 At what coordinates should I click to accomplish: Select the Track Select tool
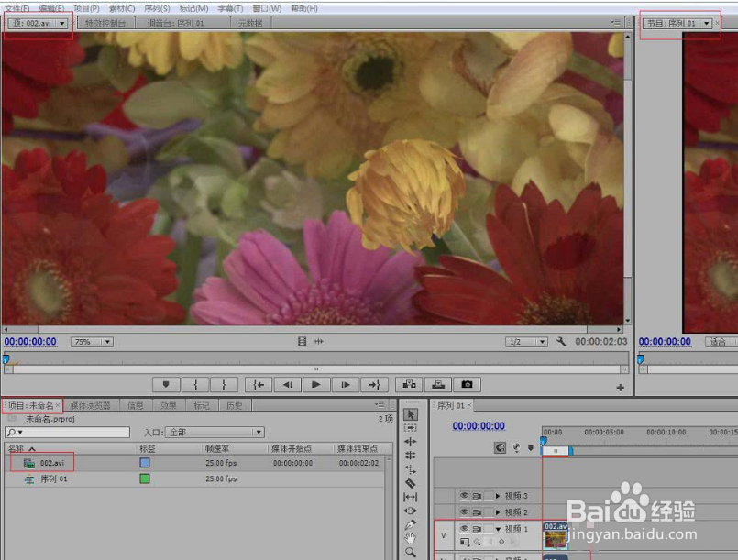[x=411, y=428]
